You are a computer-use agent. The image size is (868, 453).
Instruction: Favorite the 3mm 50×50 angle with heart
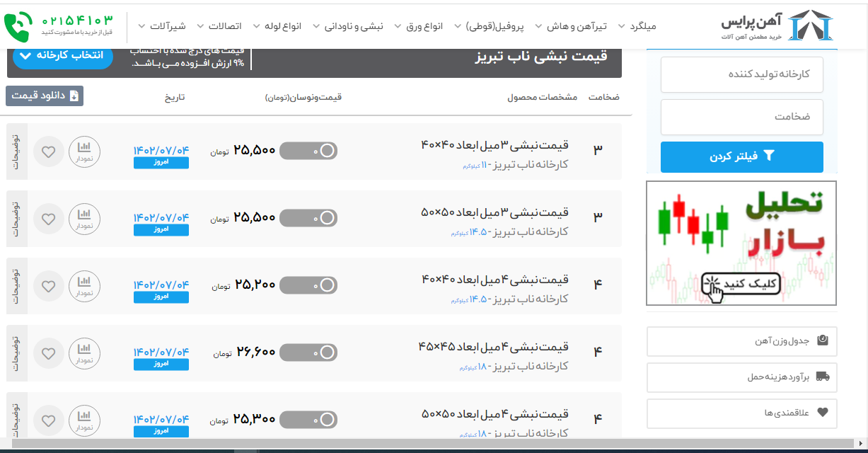[x=48, y=219]
